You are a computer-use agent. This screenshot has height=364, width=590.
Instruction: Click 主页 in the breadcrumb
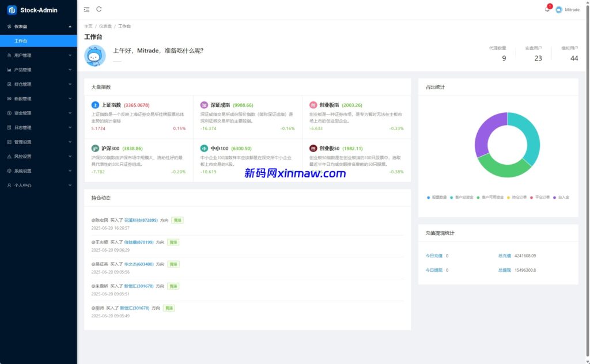(88, 26)
